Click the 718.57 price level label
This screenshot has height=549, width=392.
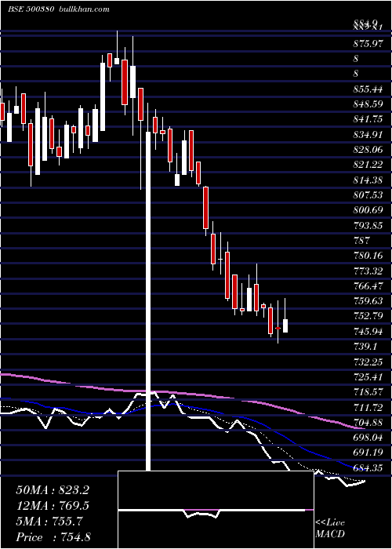click(368, 392)
